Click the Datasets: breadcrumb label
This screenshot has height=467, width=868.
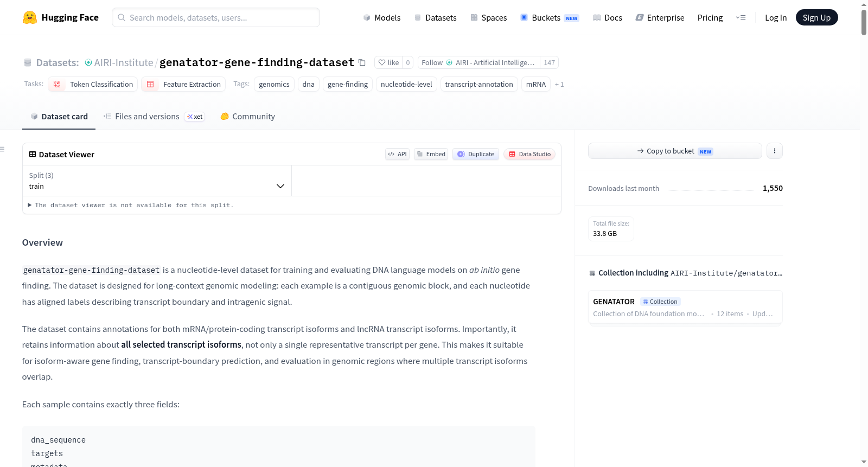(x=57, y=62)
